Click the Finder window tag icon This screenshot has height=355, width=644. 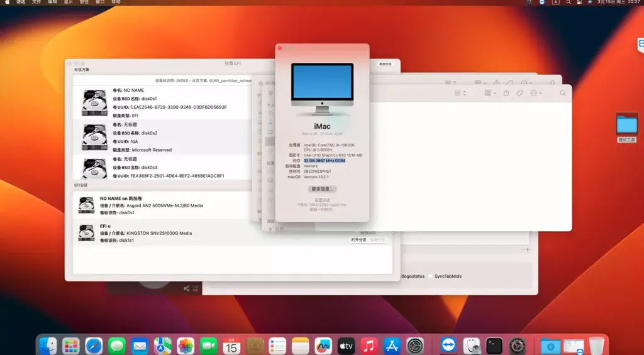[519, 93]
